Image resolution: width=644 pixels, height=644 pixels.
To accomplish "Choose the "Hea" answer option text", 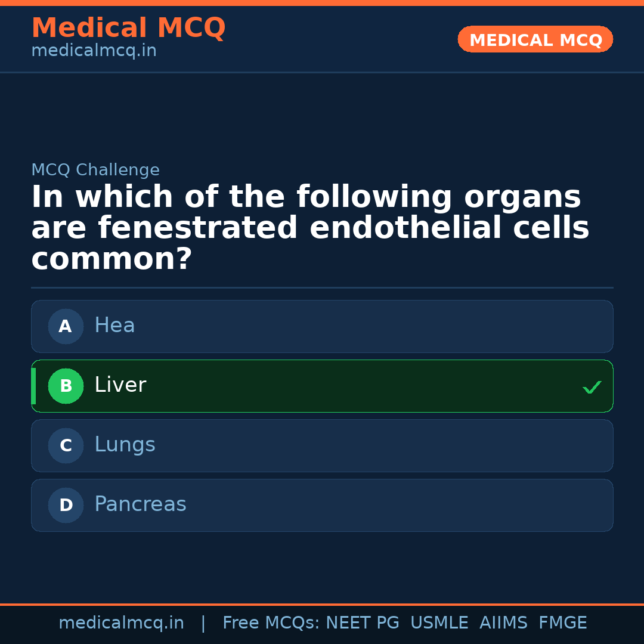I will click(114, 326).
